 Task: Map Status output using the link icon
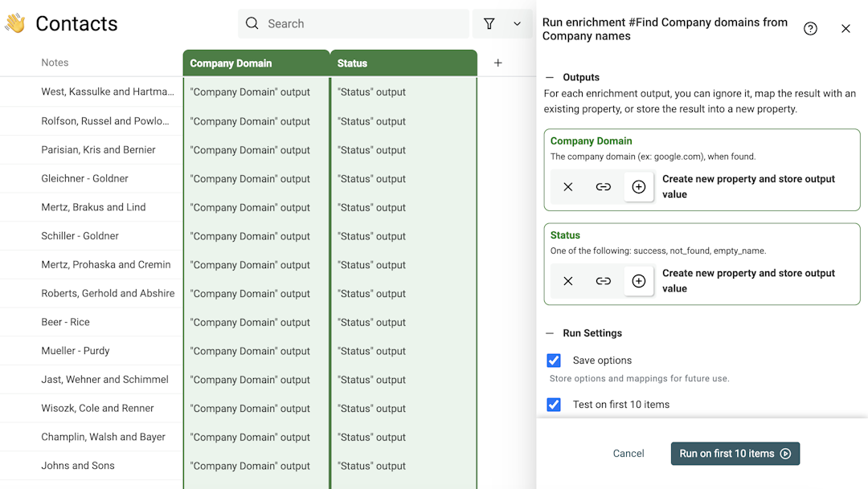[x=604, y=281]
